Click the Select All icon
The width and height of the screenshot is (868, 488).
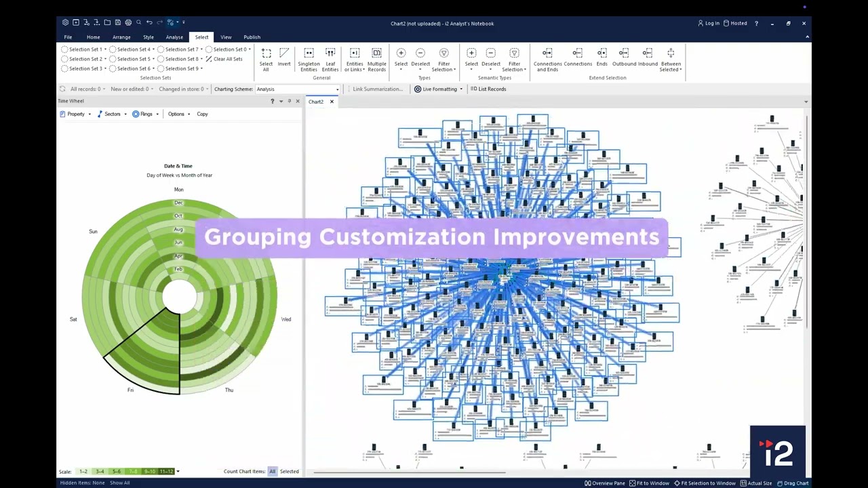tap(266, 53)
